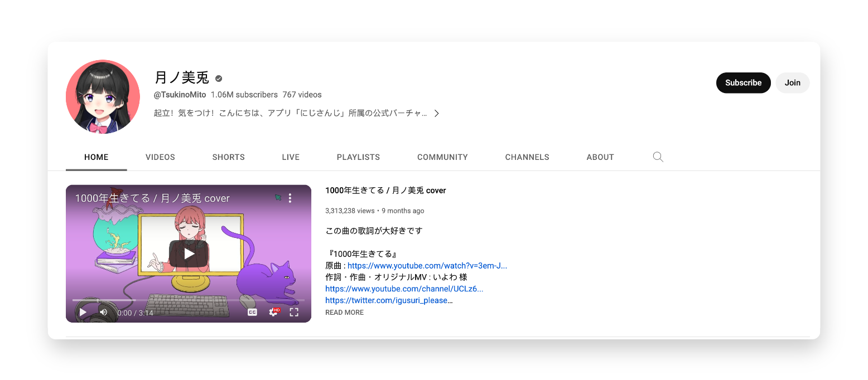Viewport: 868px width, 380px height.
Task: Click the この曲の歌詞が大好きです description line
Action: click(x=374, y=231)
